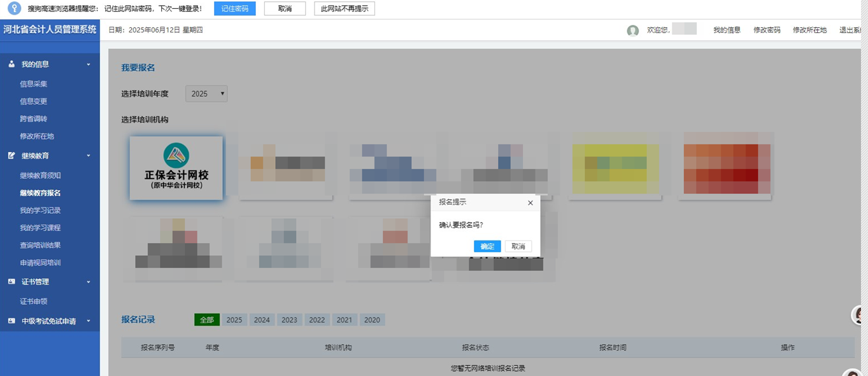Image resolution: width=868 pixels, height=376 pixels.
Task: Open the training year dropdown showing 2025
Action: coord(206,94)
